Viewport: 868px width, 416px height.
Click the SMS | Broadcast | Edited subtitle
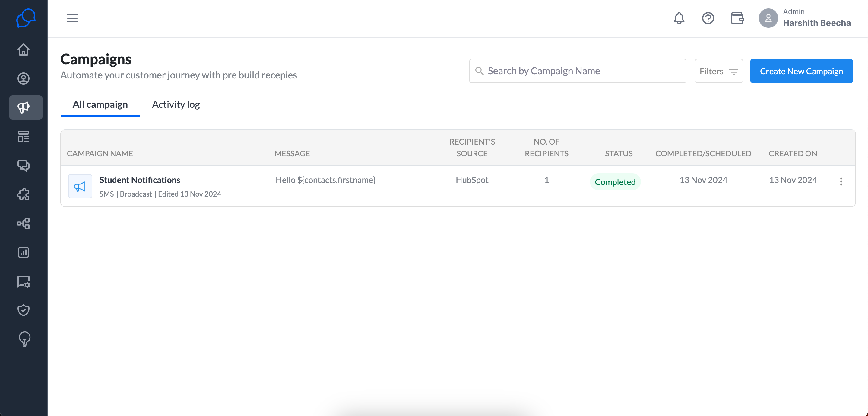click(160, 194)
